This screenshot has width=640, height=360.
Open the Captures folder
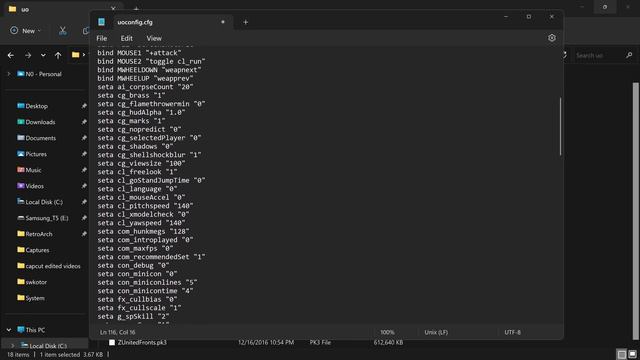click(37, 250)
